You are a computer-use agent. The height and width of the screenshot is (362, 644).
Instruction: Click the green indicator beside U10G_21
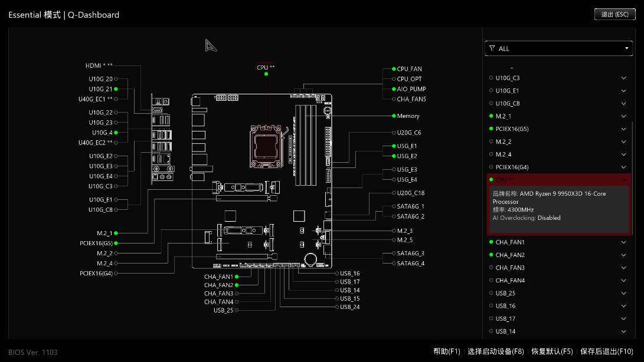click(116, 89)
